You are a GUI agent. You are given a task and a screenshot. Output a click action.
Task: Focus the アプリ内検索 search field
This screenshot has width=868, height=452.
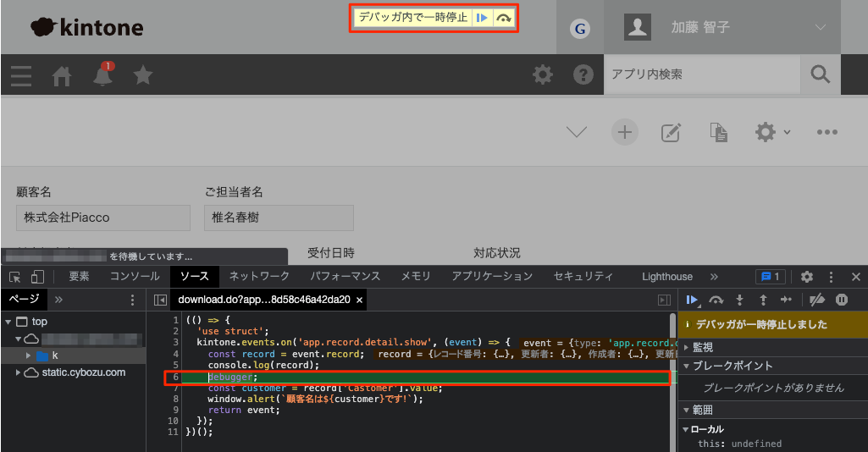pos(702,74)
